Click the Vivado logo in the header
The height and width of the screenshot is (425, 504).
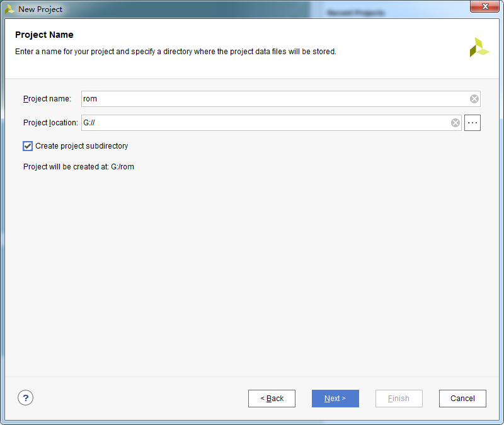tap(479, 48)
